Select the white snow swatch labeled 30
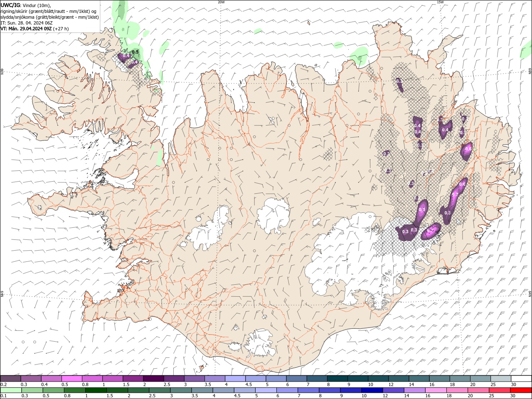This screenshot has height=399, width=532. pos(521,379)
